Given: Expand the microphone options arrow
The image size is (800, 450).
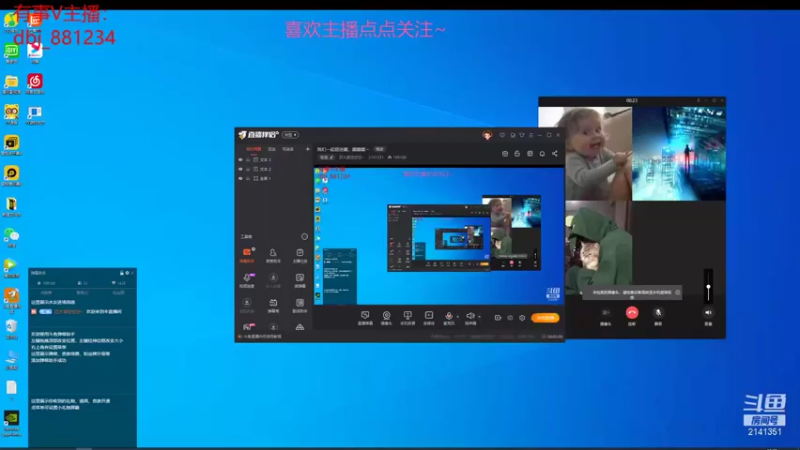Looking at the screenshot, I should pos(457,316).
